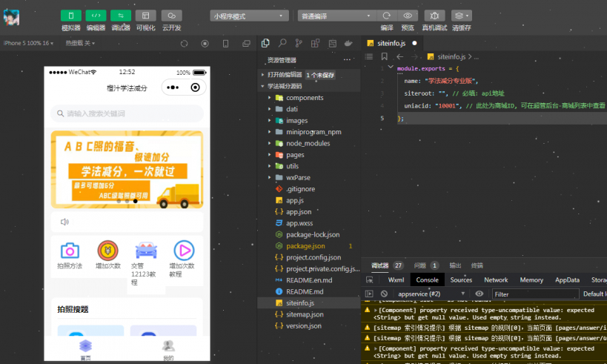Click the 预览 preview eye icon
The height and width of the screenshot is (364, 607).
point(408,16)
